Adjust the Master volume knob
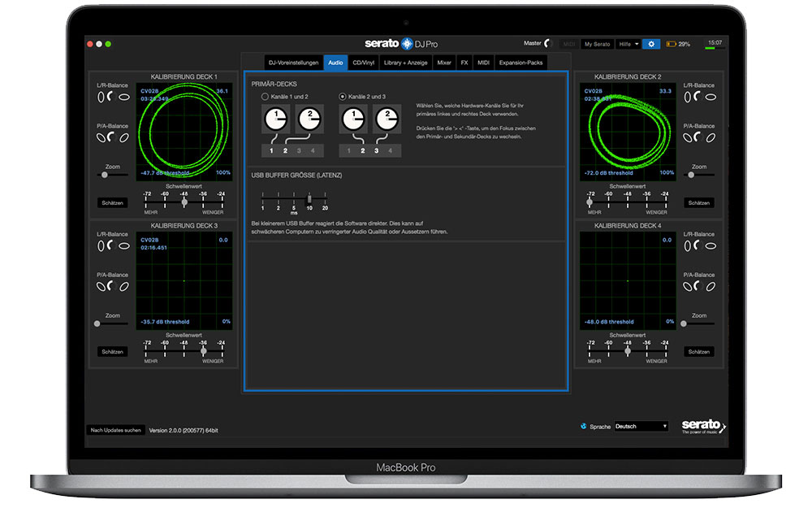The width and height of the screenshot is (812, 508). click(547, 44)
